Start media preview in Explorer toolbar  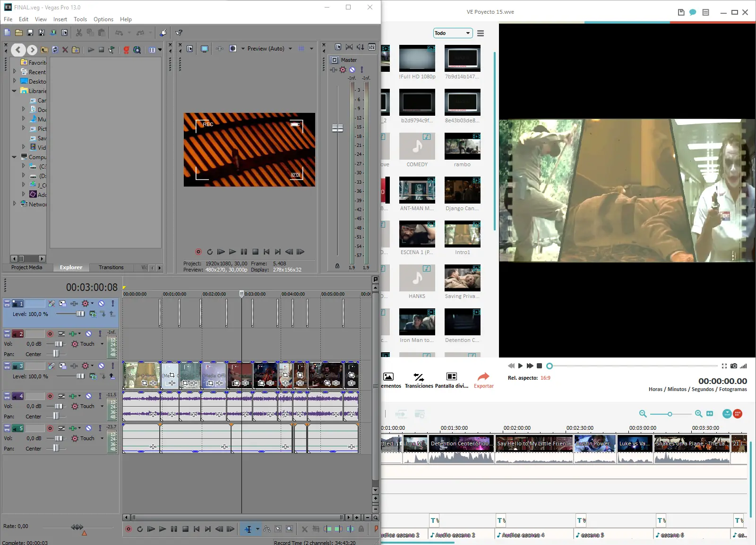[x=91, y=50]
